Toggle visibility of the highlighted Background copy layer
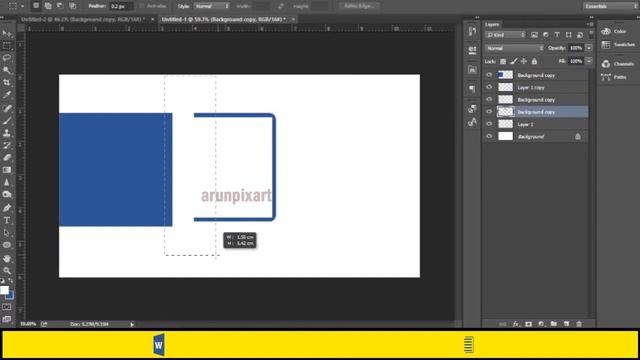Viewport: 640px width, 360px height. (x=489, y=111)
